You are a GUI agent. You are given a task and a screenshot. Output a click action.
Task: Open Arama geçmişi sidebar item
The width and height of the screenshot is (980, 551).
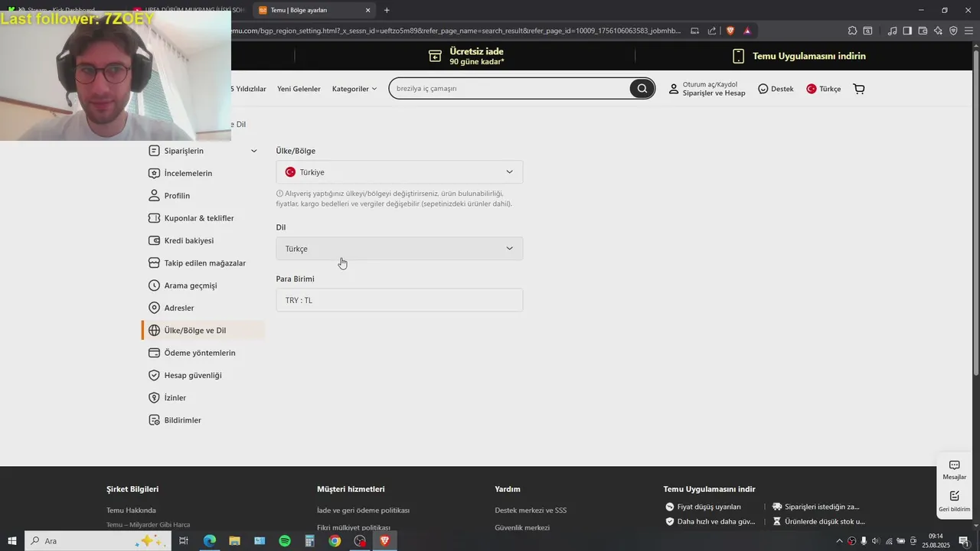pos(183,285)
